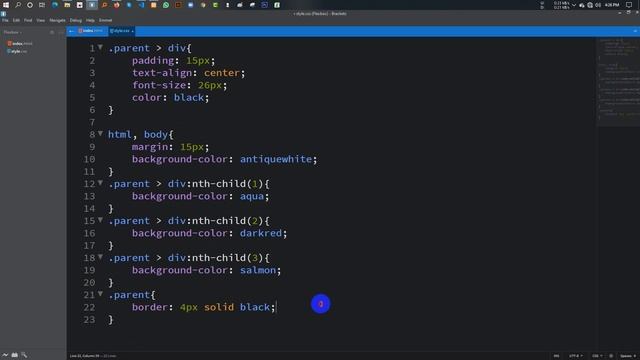Open the View menu
Image resolution: width=640 pixels, height=360 pixels.
click(40, 20)
